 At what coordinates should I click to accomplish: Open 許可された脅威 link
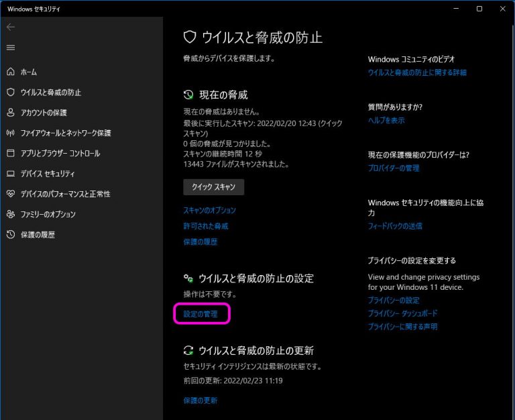(206, 226)
